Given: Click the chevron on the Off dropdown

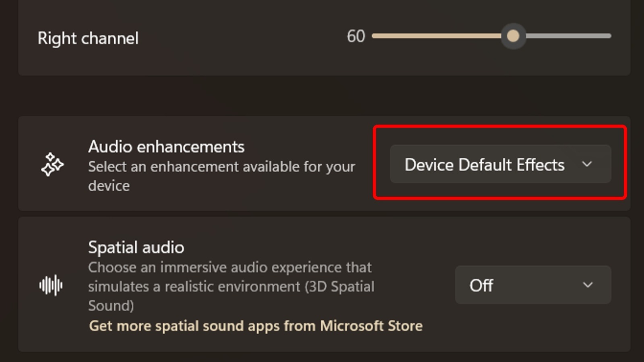Looking at the screenshot, I should click(587, 285).
